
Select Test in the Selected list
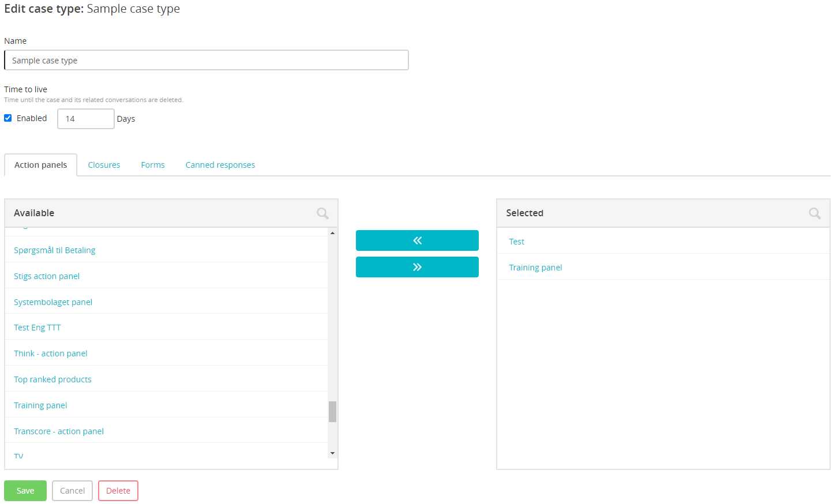coord(516,242)
